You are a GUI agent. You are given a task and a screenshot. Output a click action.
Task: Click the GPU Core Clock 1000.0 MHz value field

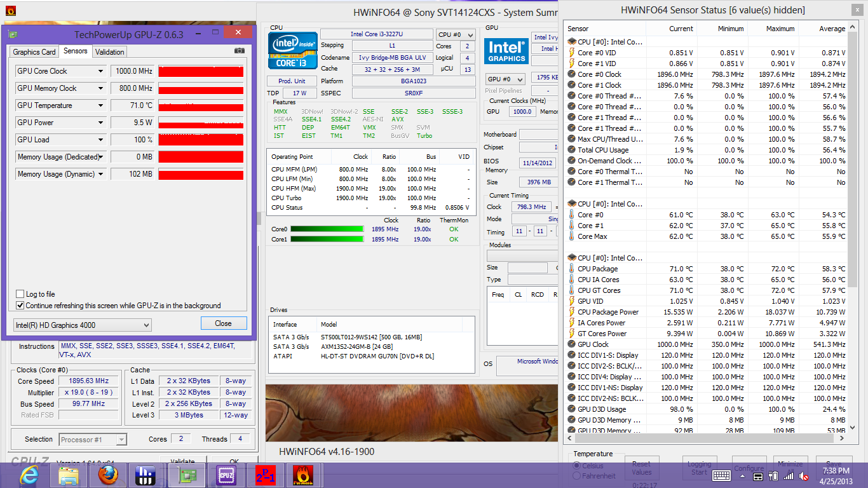pyautogui.click(x=133, y=71)
